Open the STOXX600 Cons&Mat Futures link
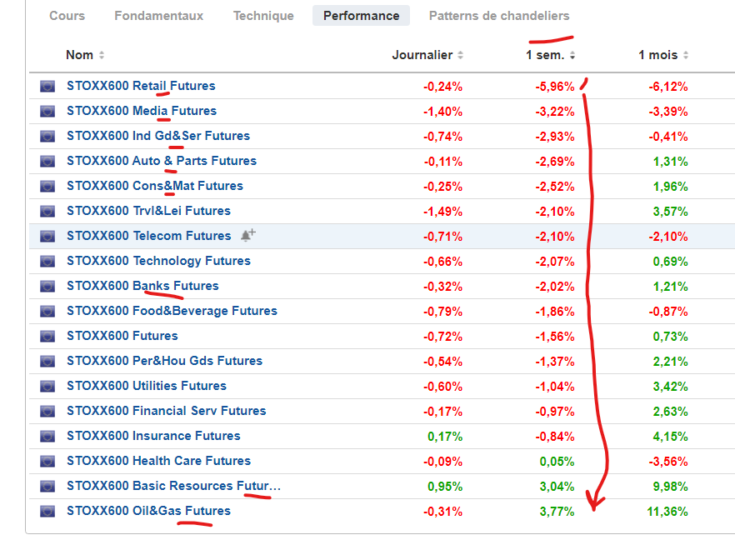The image size is (735, 560). coord(155,186)
